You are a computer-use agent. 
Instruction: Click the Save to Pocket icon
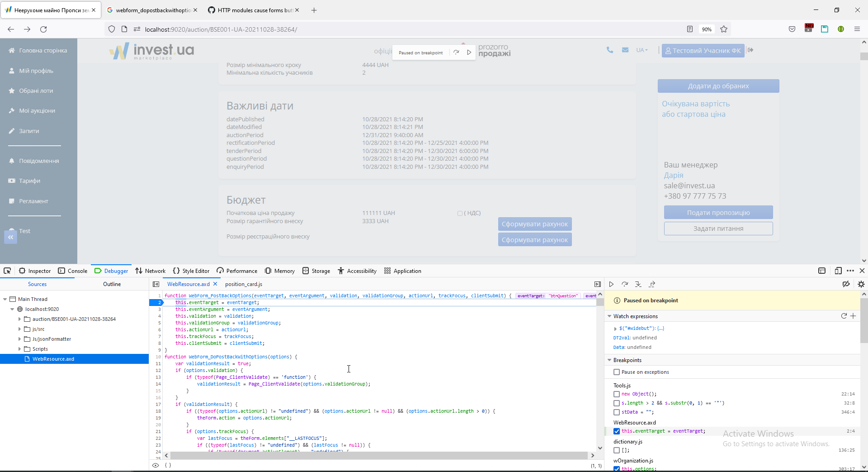click(x=792, y=29)
